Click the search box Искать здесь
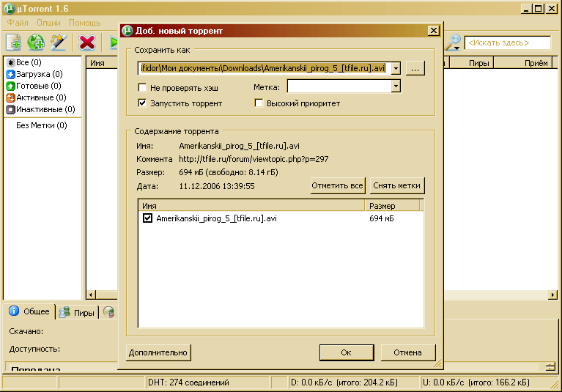 508,42
